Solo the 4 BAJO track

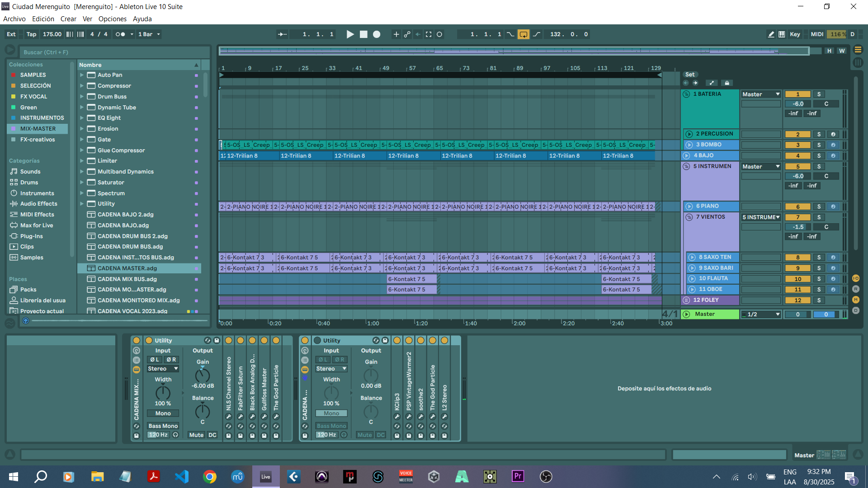click(x=819, y=156)
